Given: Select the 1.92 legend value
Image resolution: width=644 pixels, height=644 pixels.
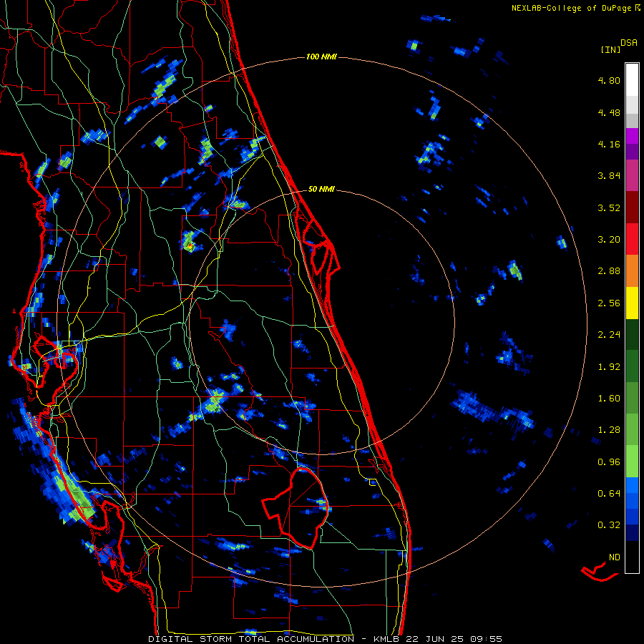Looking at the screenshot, I should (609, 367).
